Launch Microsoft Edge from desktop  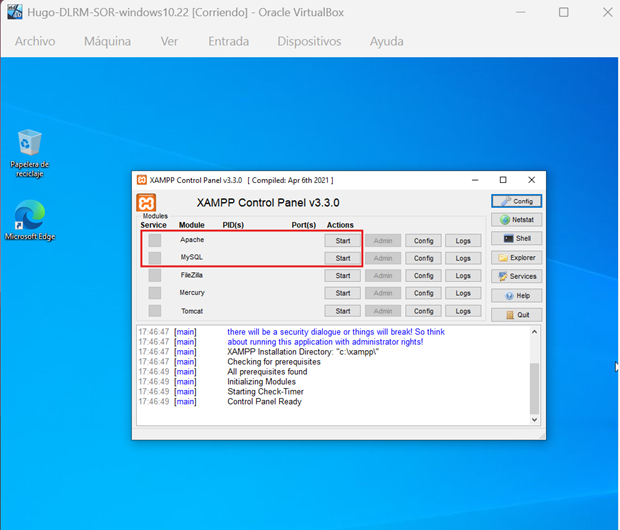[x=29, y=217]
